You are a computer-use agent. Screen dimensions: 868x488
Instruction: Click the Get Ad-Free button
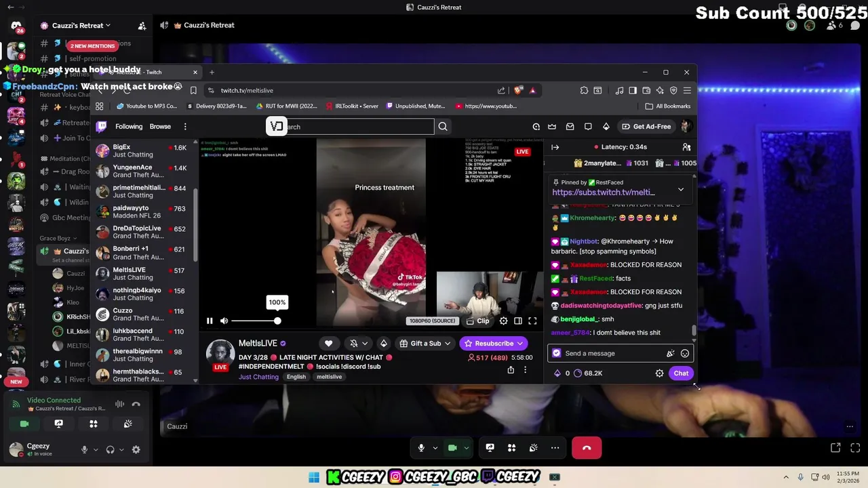pos(646,127)
